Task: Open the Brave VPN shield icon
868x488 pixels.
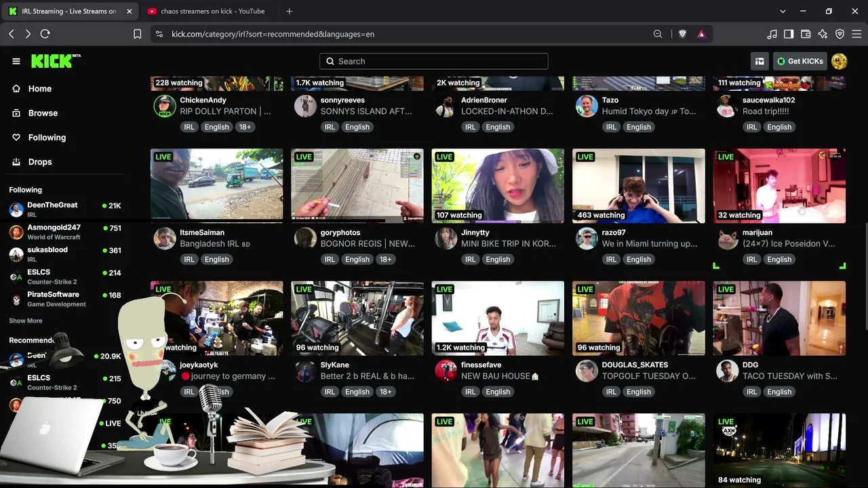Action: tap(840, 34)
